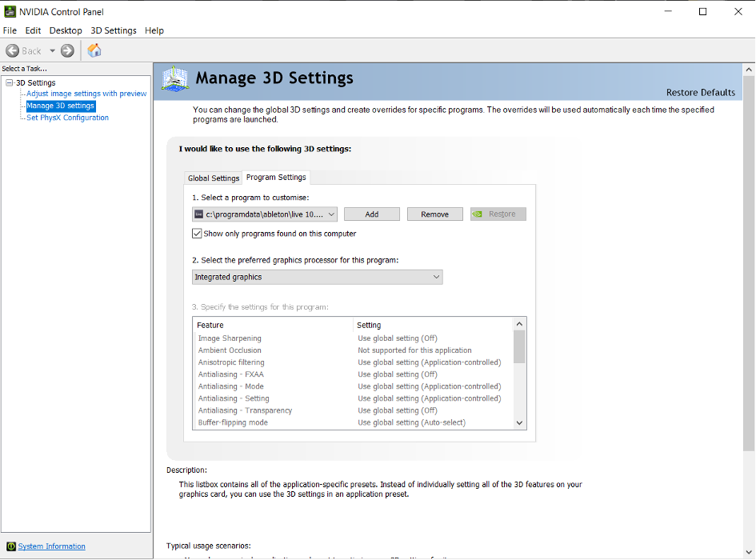Click the NVIDIA logo in the title bar

(10, 11)
